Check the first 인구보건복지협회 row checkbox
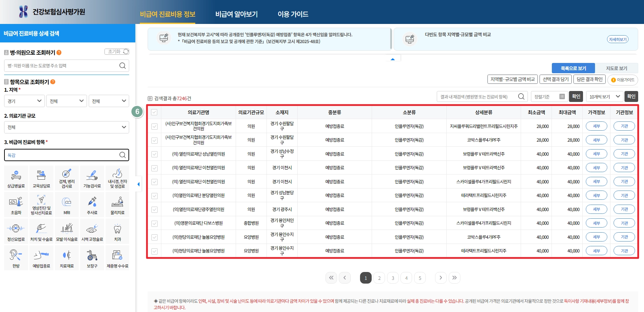The height and width of the screenshot is (312, 644). 155,126
